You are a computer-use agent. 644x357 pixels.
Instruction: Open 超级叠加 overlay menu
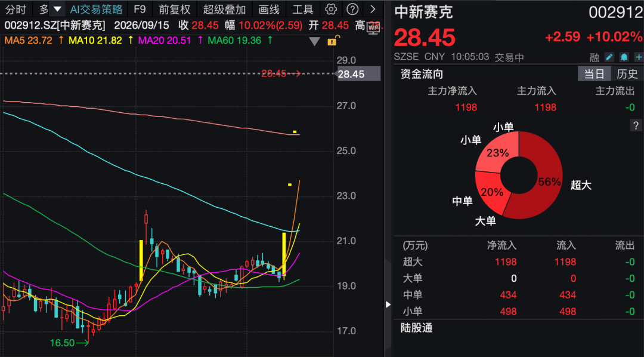224,9
